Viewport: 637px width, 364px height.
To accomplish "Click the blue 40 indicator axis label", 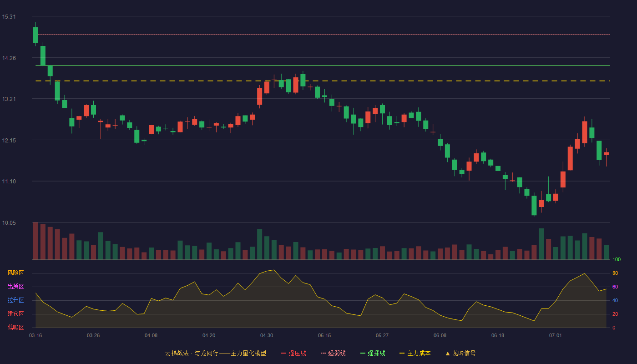I will (615, 300).
